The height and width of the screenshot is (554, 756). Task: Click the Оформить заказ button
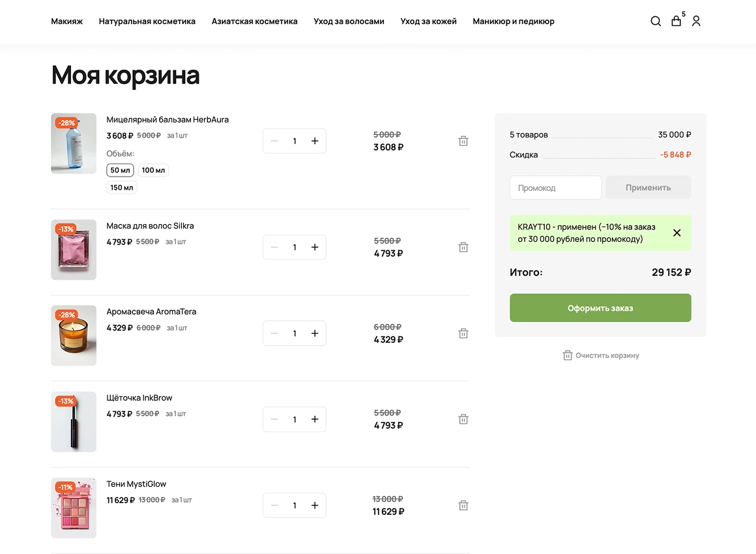[x=600, y=307]
